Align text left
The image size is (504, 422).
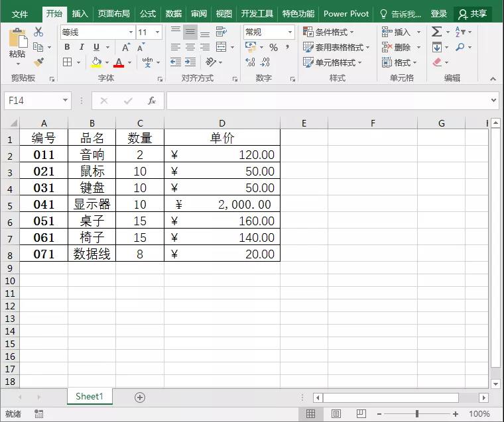[176, 47]
